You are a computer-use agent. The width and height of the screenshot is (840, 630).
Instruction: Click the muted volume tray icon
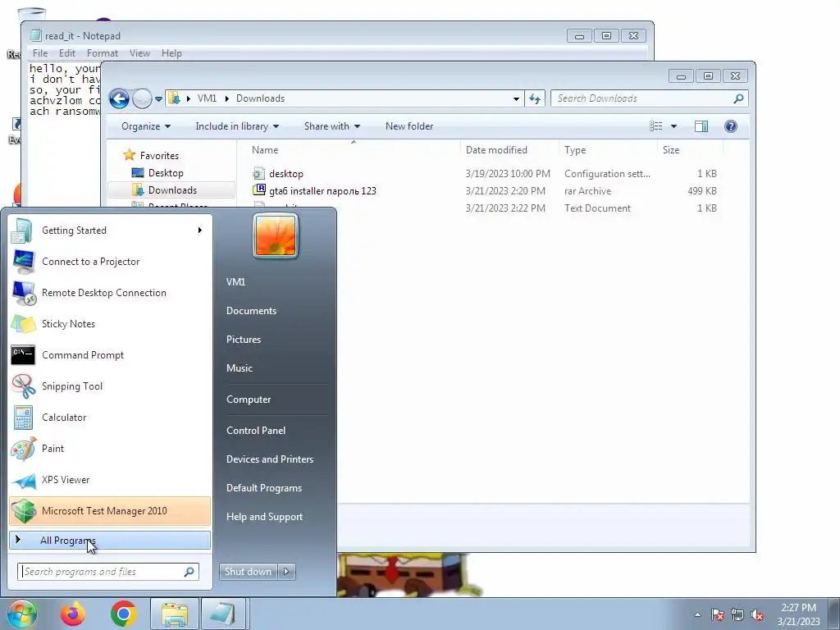(x=757, y=614)
